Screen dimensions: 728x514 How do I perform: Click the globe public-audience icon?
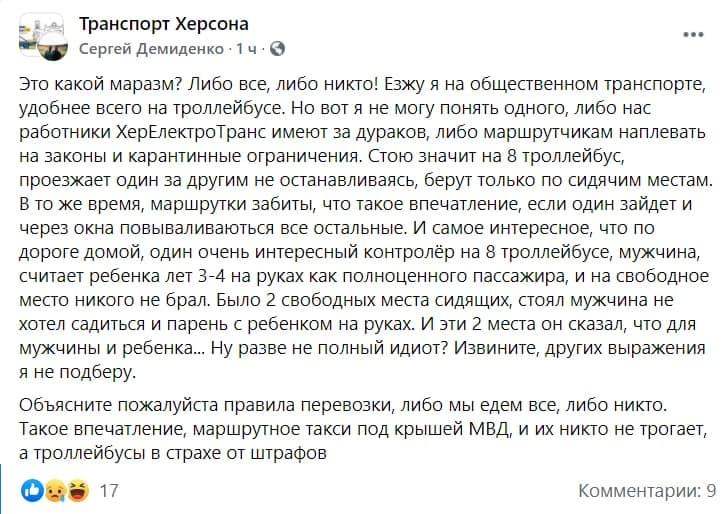[277, 48]
